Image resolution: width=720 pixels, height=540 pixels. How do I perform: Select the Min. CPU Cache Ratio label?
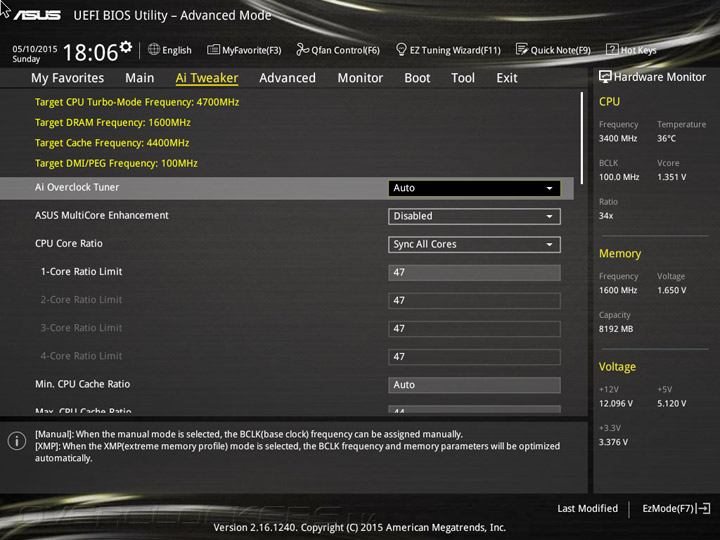82,384
